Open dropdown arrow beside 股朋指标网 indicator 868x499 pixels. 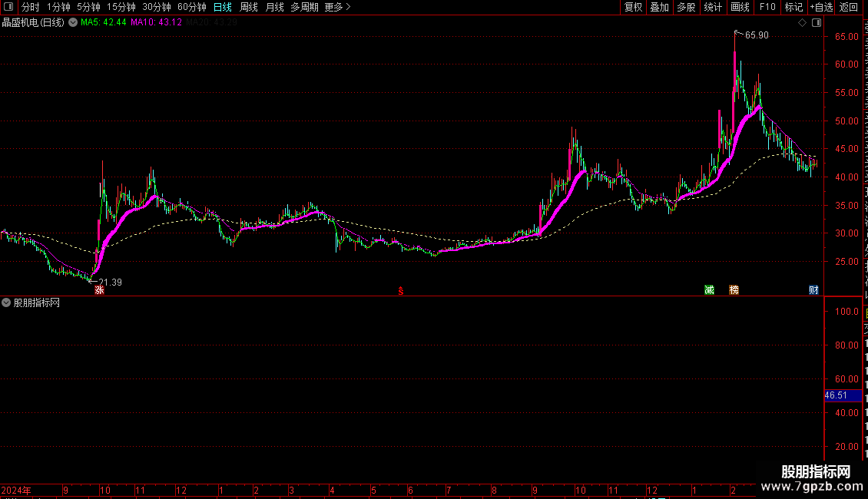(6, 302)
